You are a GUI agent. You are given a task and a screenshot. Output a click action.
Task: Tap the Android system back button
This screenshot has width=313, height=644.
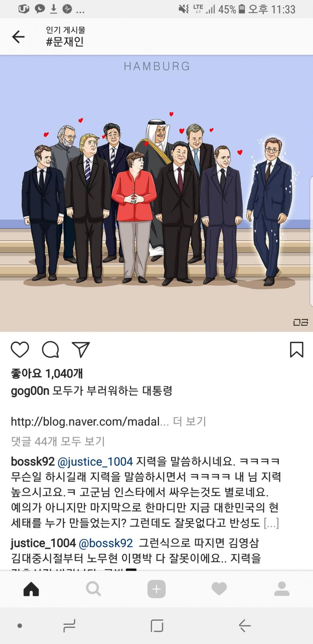tap(245, 626)
